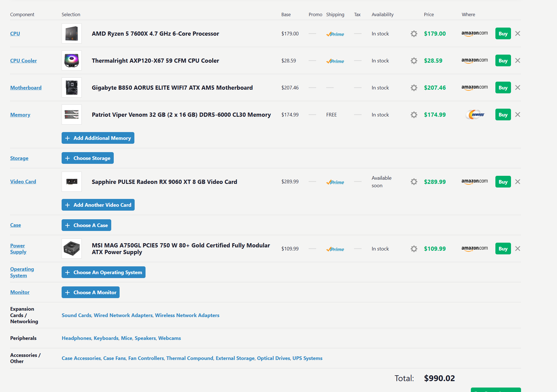The height and width of the screenshot is (392, 557).
Task: Delete the MSI power supply entry
Action: click(518, 249)
